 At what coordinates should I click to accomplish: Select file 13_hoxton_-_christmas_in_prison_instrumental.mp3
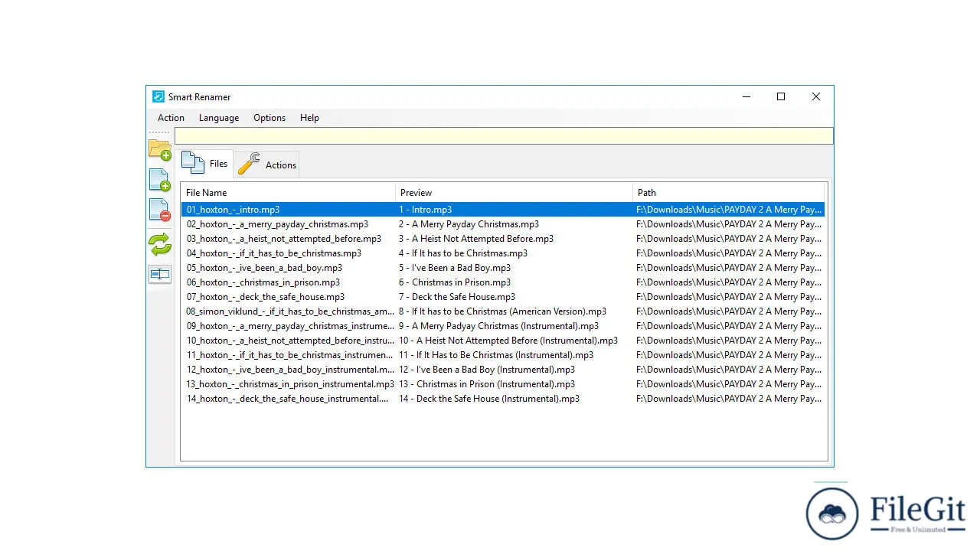[290, 384]
